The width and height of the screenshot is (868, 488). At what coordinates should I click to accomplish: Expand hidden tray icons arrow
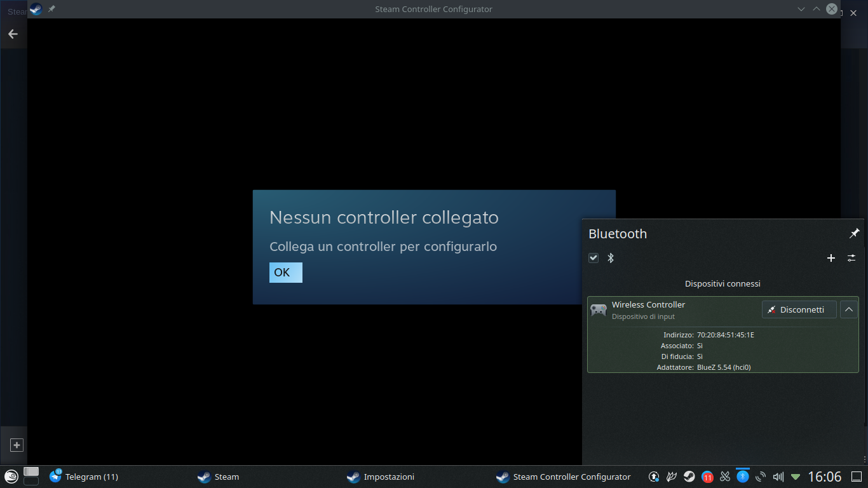pos(796,477)
